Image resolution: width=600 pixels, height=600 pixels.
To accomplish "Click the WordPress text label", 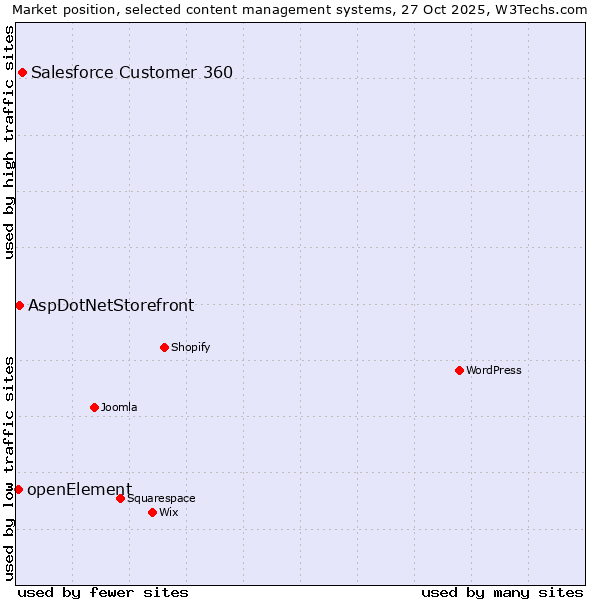I will click(494, 370).
